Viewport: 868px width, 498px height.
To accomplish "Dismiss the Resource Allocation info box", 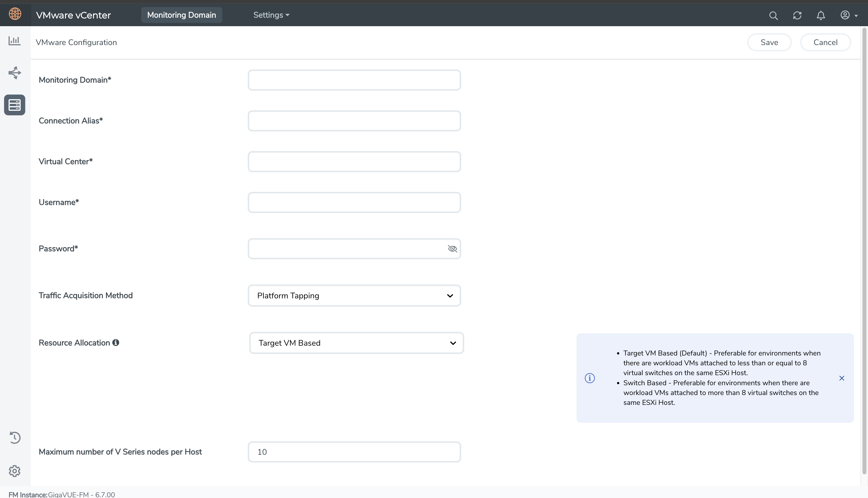I will tap(842, 378).
